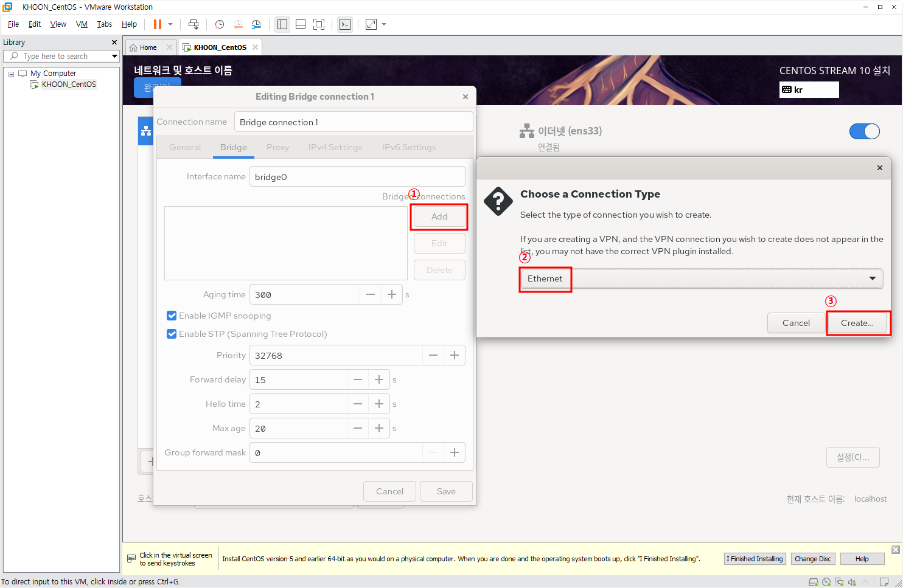
Task: Increase Forward delay with the plus button
Action: (379, 379)
